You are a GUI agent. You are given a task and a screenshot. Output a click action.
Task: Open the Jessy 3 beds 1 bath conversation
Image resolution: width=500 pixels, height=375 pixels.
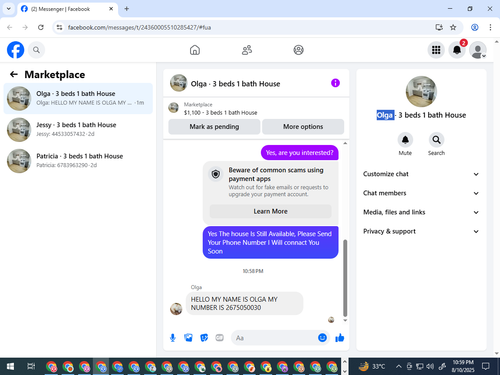[x=78, y=129]
